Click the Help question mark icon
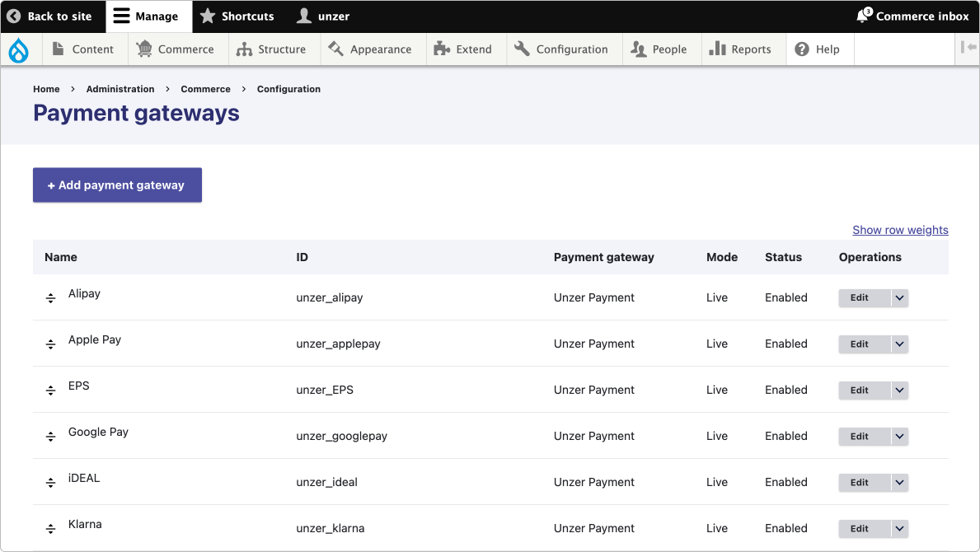Image resolution: width=980 pixels, height=552 pixels. (802, 49)
